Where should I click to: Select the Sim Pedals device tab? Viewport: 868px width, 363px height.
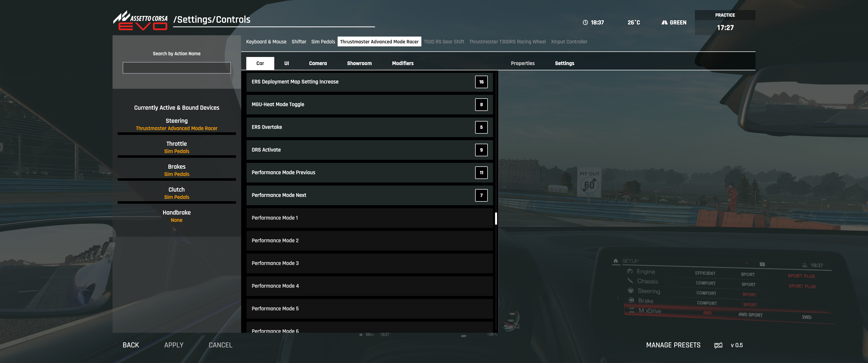click(323, 42)
